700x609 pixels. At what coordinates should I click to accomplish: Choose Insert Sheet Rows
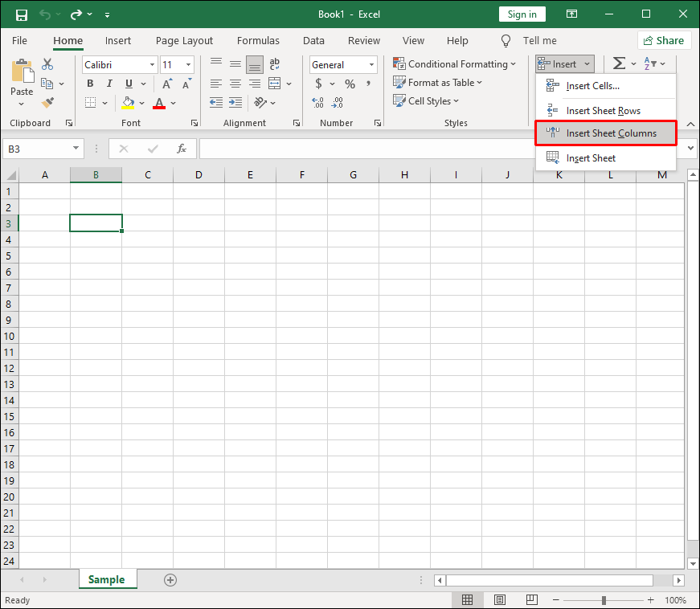(x=606, y=110)
